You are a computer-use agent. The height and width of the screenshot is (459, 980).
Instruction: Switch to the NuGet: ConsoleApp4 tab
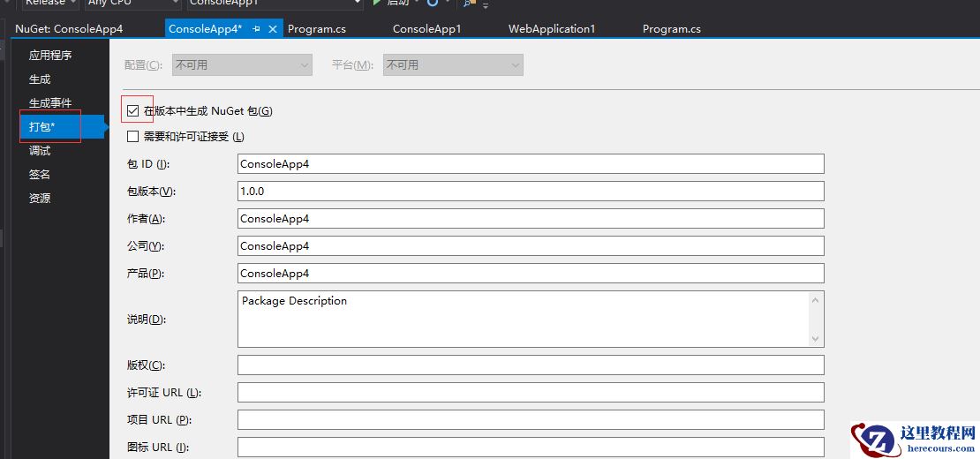[69, 29]
